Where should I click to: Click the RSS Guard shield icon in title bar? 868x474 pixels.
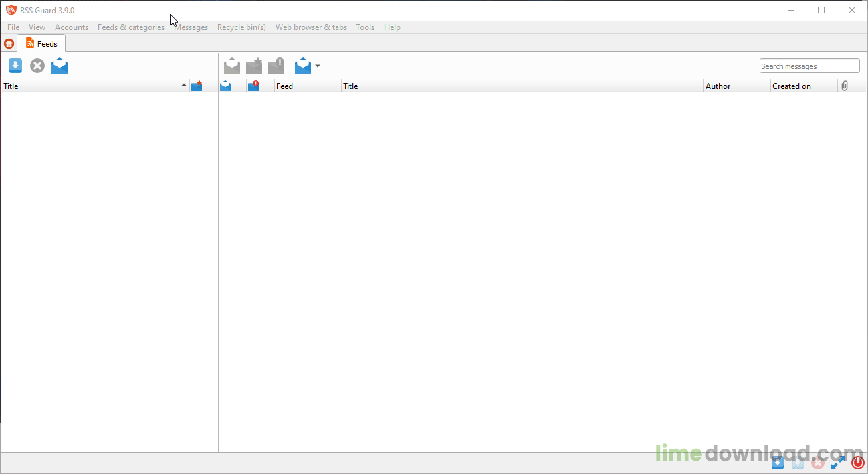[11, 10]
